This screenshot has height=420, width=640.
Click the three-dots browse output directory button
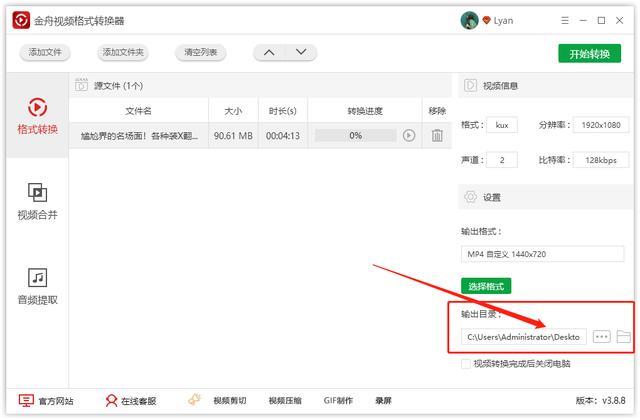601,337
